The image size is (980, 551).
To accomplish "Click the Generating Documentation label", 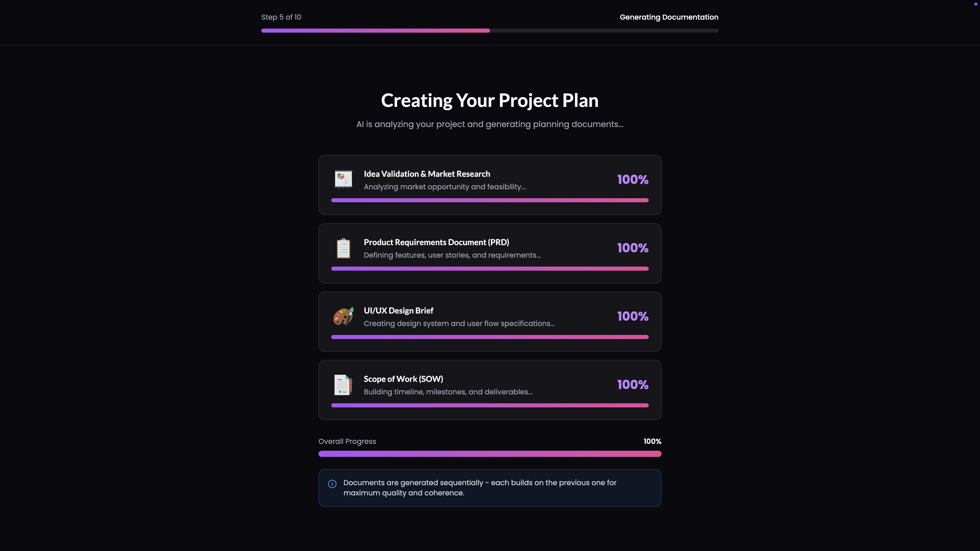I will [x=668, y=17].
